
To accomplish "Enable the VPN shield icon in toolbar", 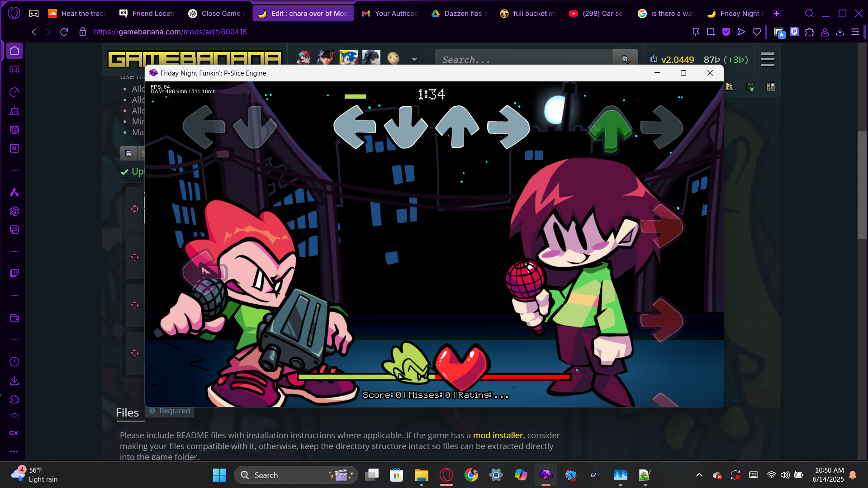I will click(x=726, y=32).
